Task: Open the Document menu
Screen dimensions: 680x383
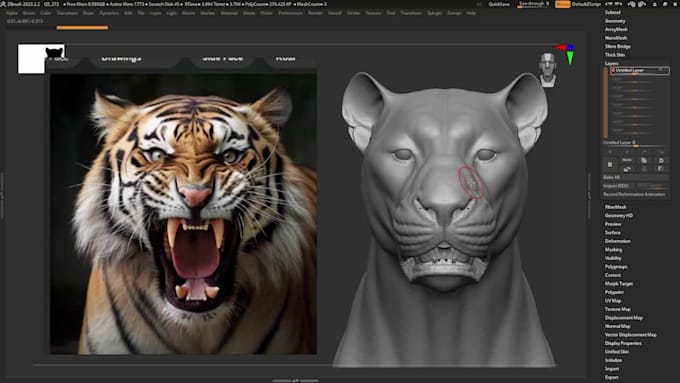Action: click(67, 13)
